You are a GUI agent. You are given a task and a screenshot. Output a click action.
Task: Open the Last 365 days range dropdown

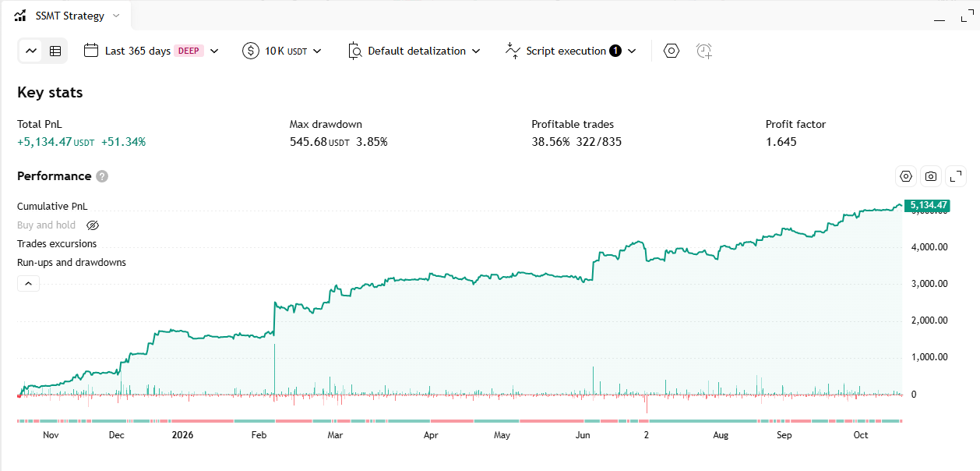coord(151,51)
